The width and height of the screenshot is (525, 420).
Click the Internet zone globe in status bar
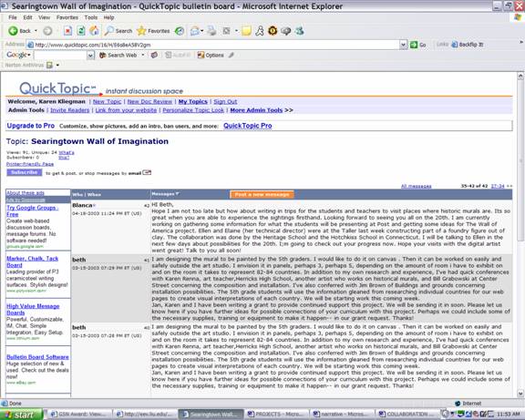click(x=458, y=404)
